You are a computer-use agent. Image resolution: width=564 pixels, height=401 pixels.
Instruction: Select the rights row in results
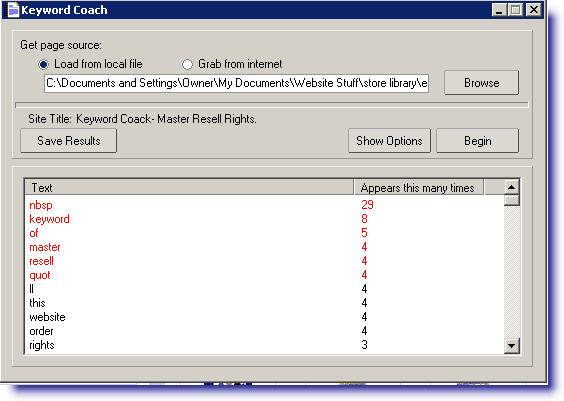click(x=264, y=345)
